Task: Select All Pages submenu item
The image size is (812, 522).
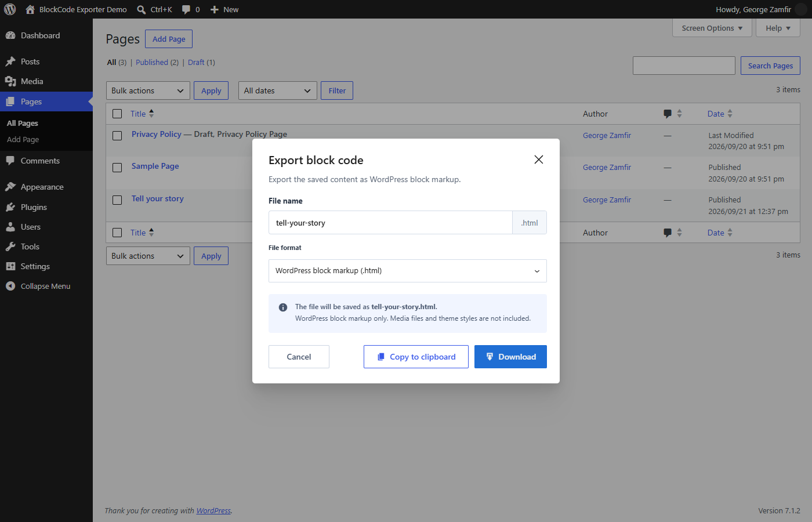Action: [23, 123]
